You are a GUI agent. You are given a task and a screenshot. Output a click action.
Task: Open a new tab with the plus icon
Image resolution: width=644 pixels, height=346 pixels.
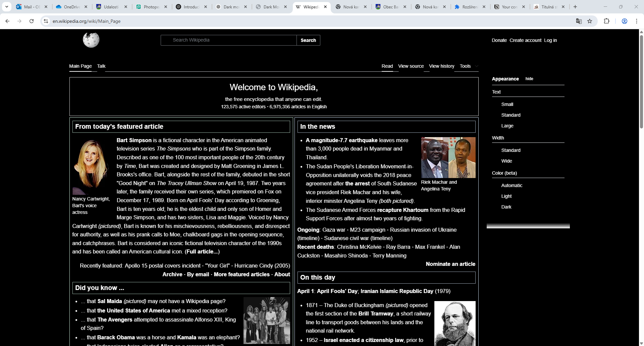pyautogui.click(x=575, y=7)
